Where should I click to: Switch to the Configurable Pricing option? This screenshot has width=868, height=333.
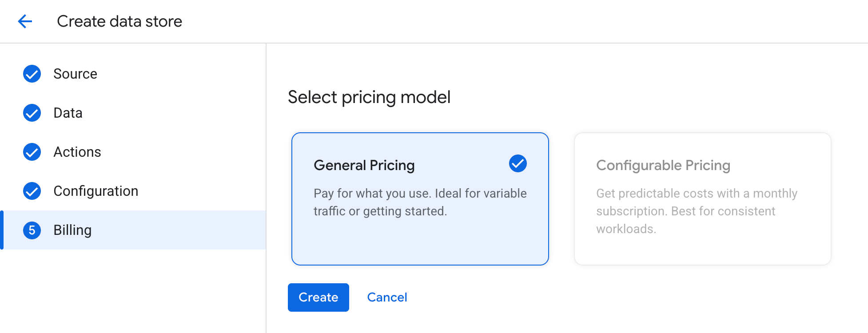[702, 198]
